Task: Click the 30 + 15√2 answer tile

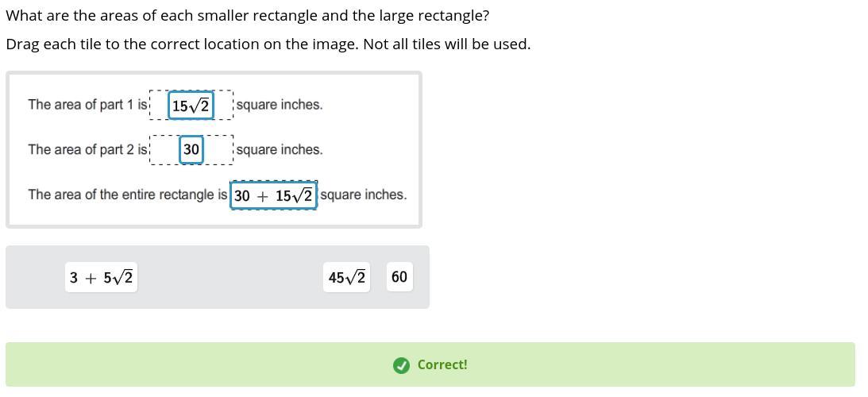Action: pyautogui.click(x=273, y=195)
